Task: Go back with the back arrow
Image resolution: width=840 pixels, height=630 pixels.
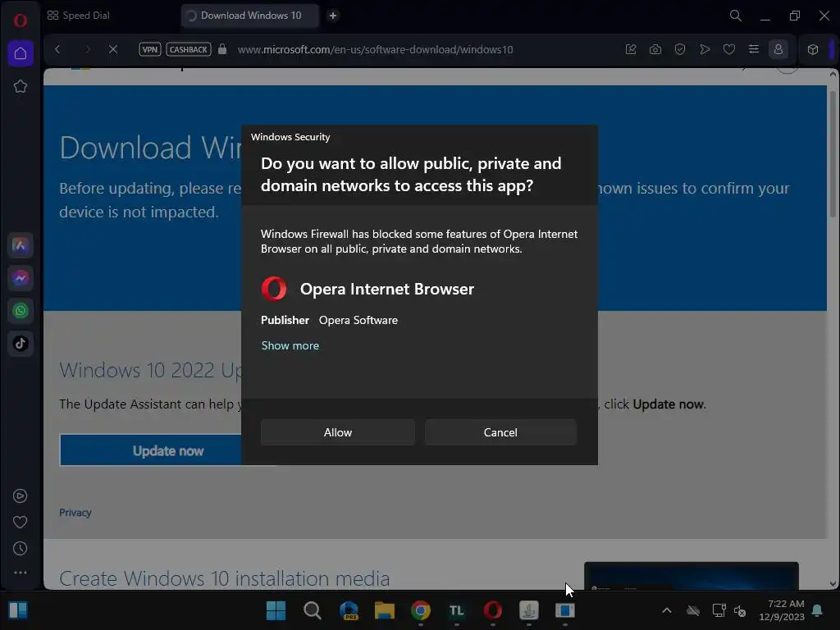Action: tap(58, 49)
